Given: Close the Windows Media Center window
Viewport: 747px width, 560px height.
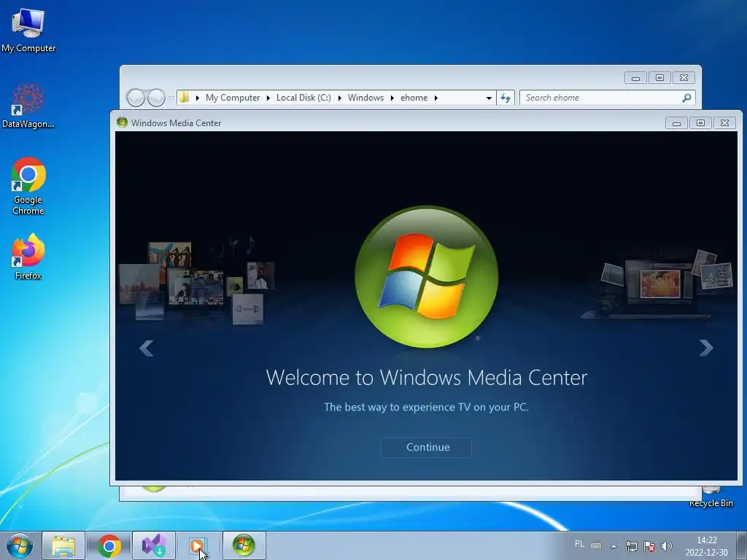Looking at the screenshot, I should click(x=724, y=122).
